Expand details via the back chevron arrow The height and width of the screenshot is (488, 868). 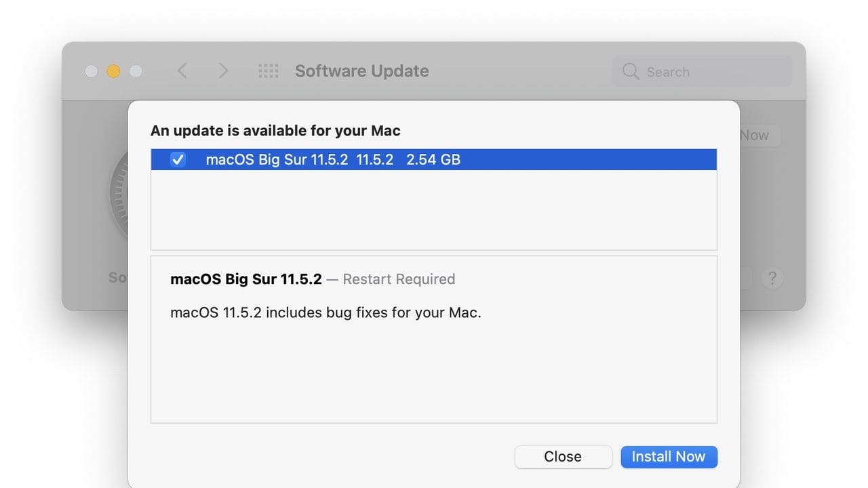[x=182, y=70]
